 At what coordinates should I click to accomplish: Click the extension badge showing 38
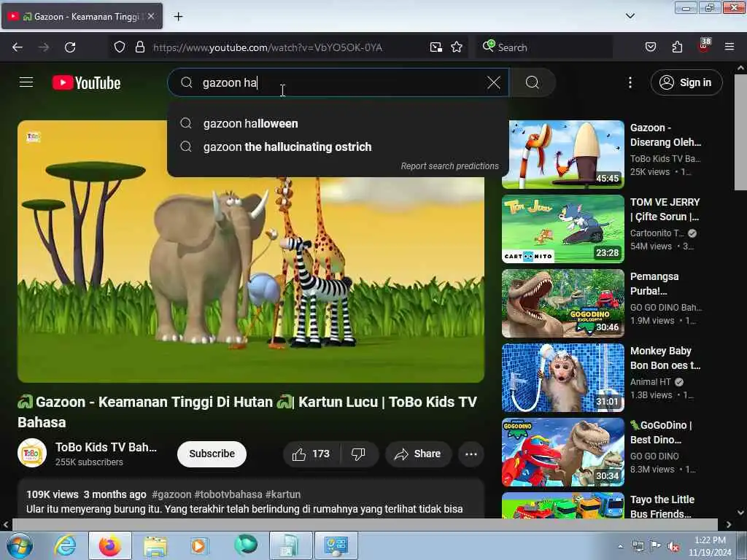coord(704,45)
